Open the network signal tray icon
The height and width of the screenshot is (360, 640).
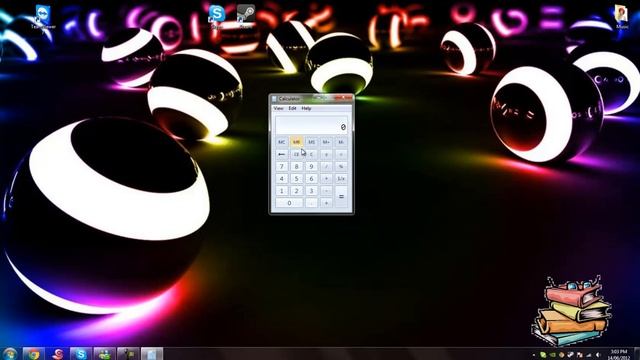click(x=589, y=355)
